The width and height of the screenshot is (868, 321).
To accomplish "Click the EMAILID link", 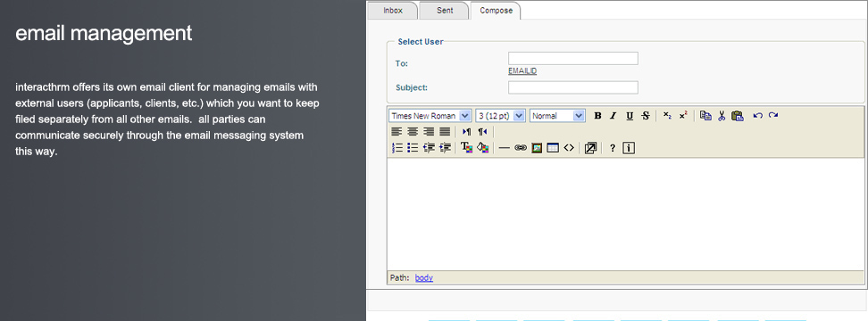I will (x=522, y=71).
